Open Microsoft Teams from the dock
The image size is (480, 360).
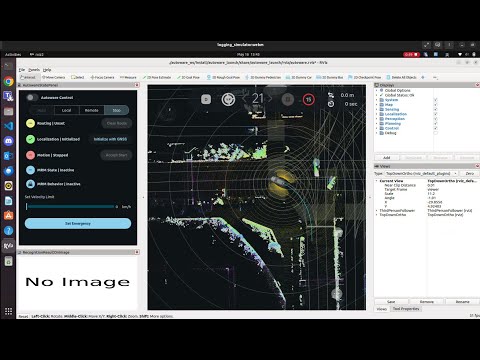tap(9, 96)
